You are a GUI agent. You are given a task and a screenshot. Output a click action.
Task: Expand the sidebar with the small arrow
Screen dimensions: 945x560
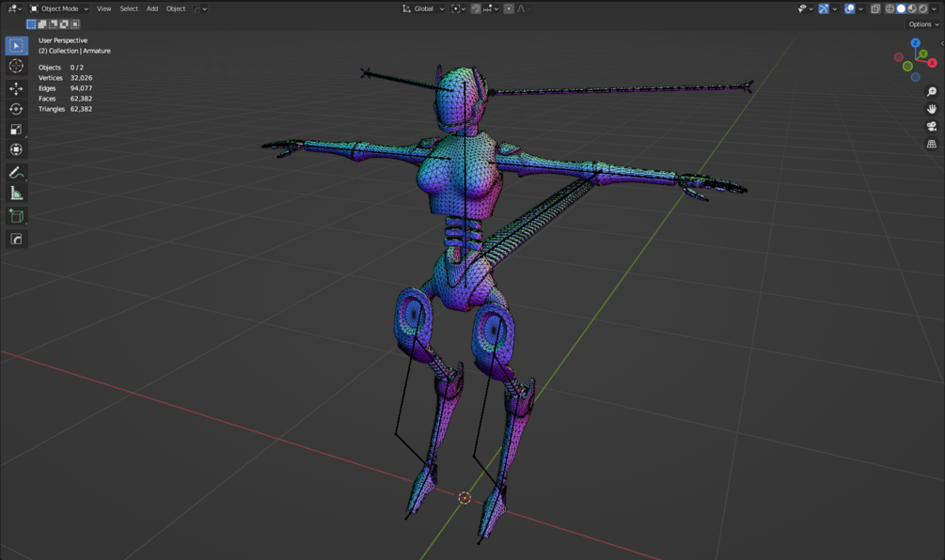942,43
